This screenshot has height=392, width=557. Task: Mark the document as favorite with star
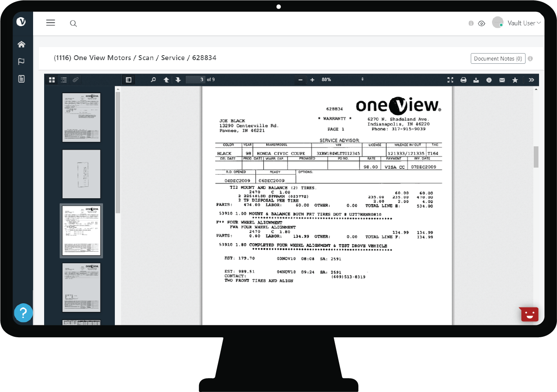coord(515,80)
